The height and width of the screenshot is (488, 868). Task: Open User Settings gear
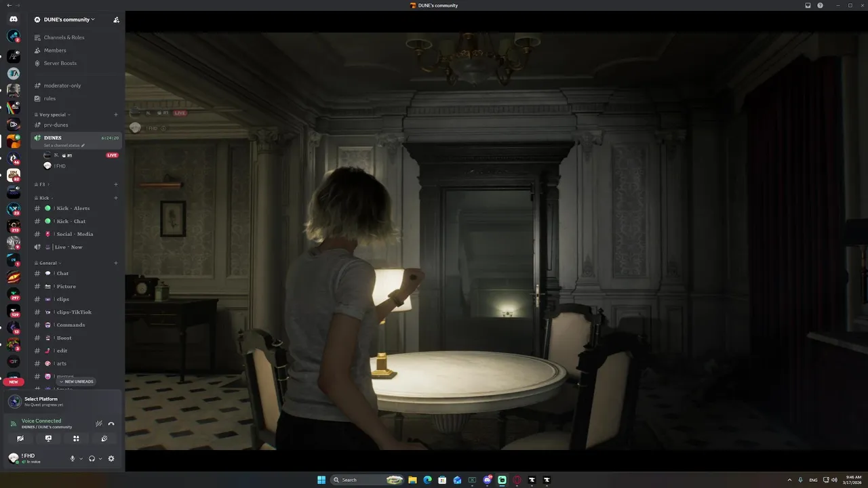coord(111,459)
